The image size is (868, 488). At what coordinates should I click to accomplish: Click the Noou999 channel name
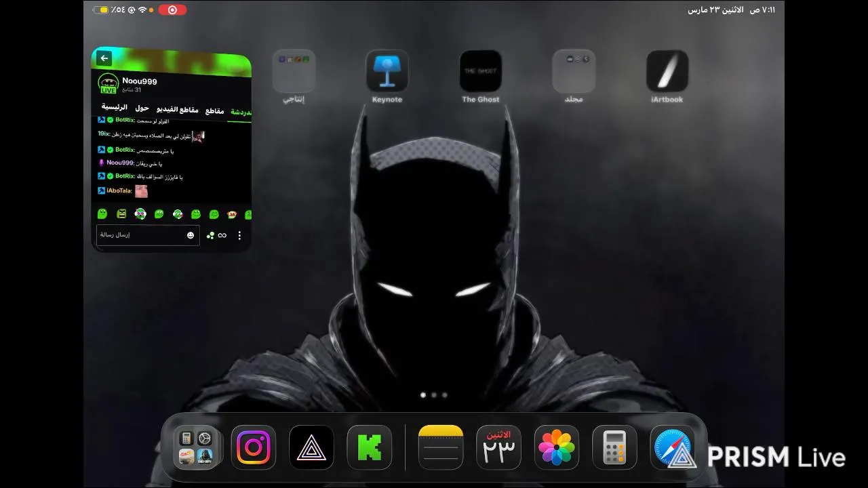140,81
